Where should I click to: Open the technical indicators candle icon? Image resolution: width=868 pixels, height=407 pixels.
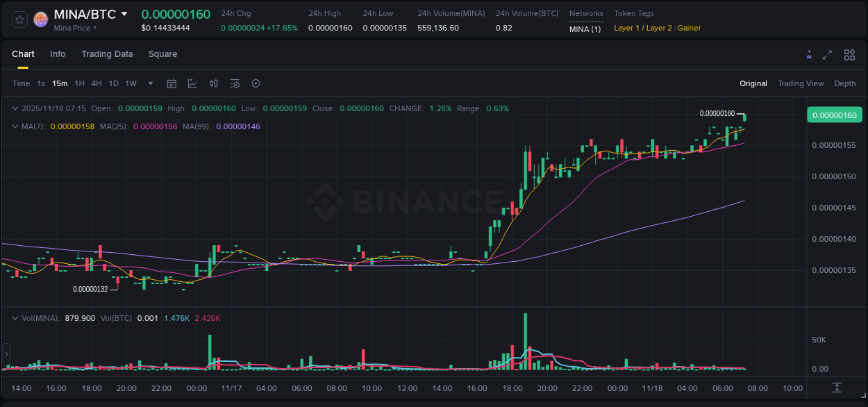pyautogui.click(x=213, y=83)
